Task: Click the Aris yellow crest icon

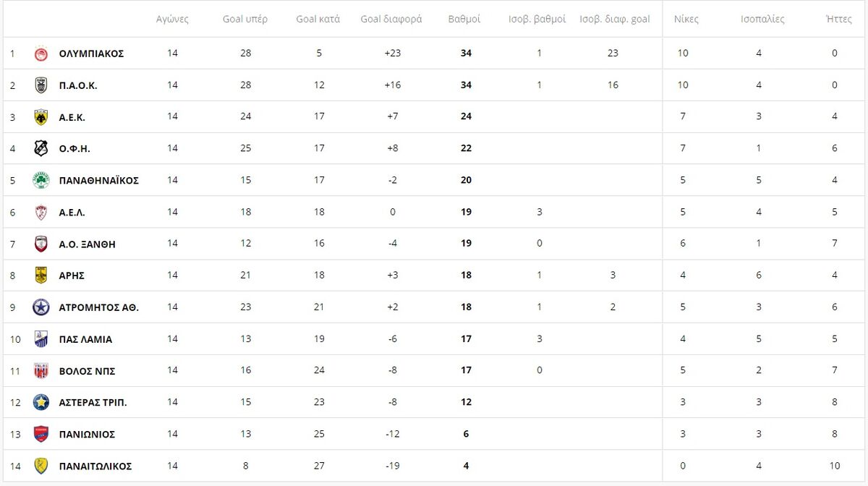Action: [41, 276]
